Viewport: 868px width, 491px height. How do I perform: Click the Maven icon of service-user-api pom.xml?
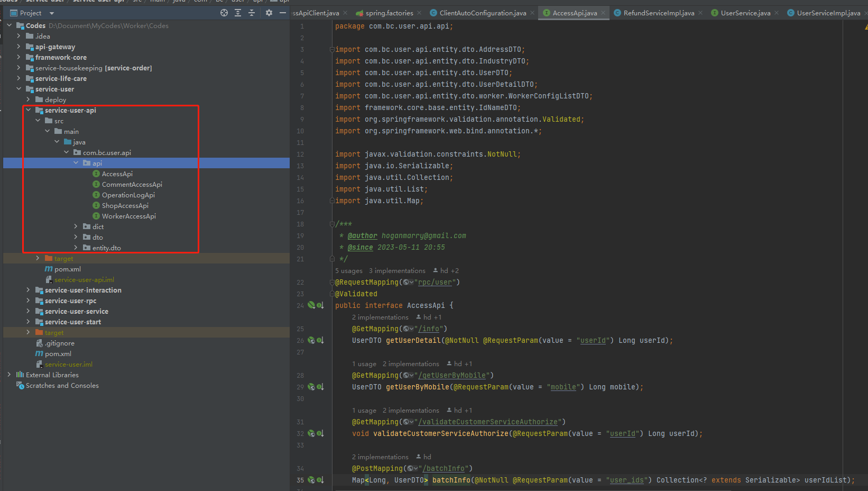coord(49,269)
